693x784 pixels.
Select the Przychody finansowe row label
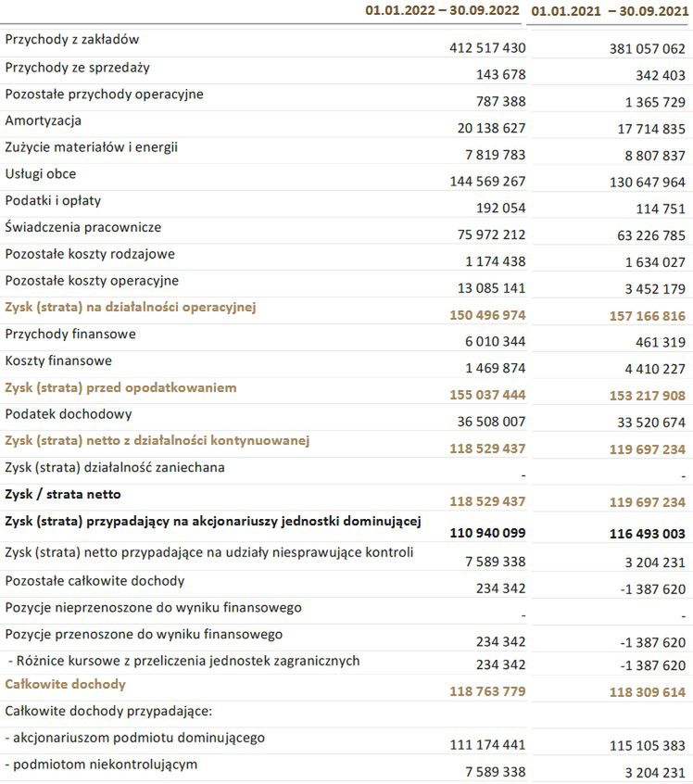(70, 334)
